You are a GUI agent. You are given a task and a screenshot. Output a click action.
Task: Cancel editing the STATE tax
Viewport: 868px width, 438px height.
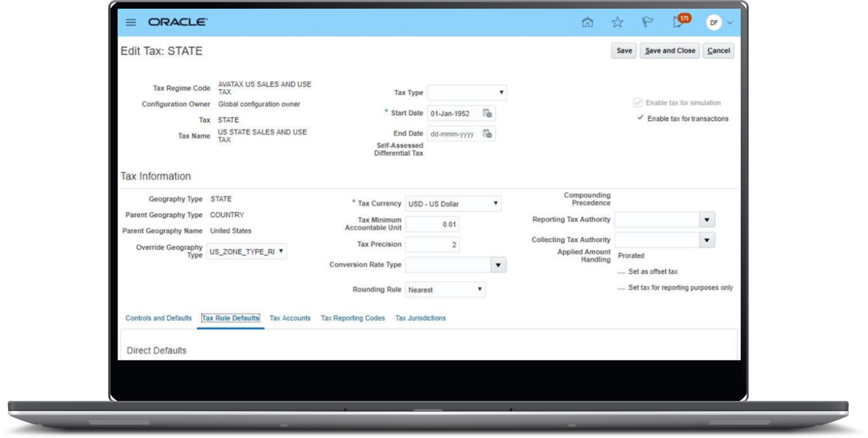click(719, 51)
